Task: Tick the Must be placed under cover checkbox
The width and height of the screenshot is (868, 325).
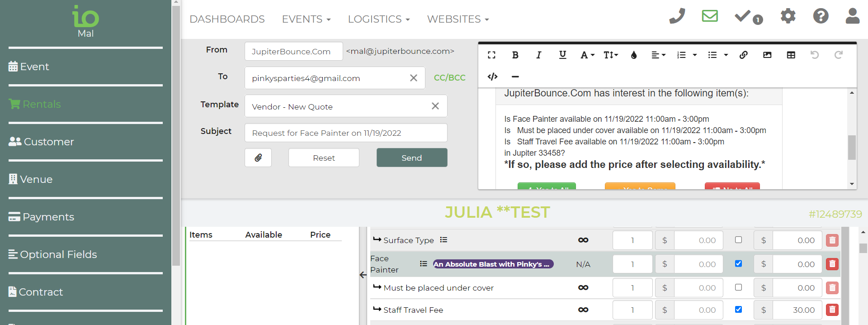Action: click(x=738, y=287)
